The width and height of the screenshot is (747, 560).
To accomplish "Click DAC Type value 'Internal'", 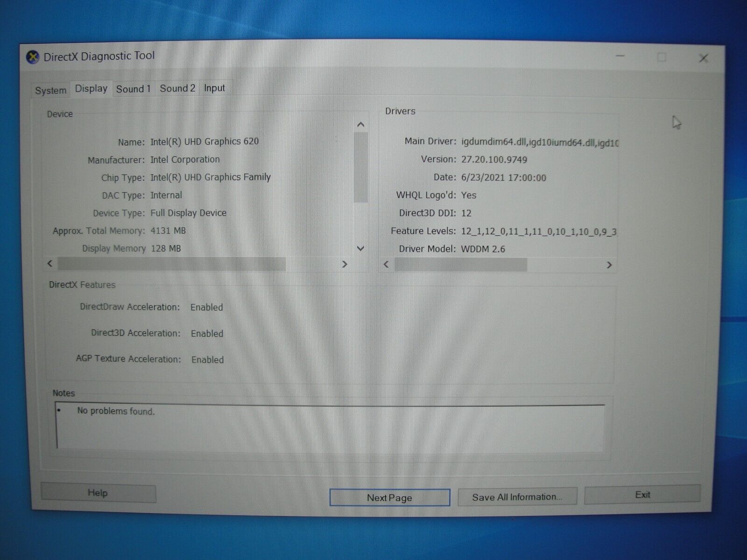I will coord(166,195).
